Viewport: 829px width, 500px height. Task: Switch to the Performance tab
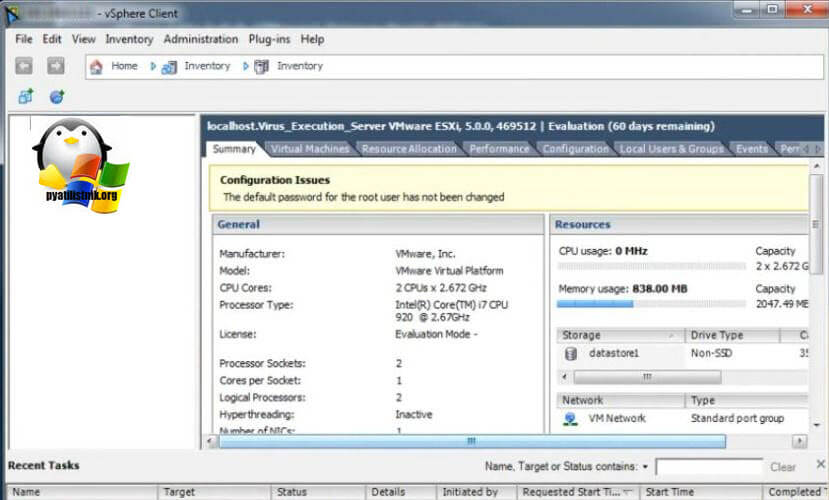coord(499,149)
